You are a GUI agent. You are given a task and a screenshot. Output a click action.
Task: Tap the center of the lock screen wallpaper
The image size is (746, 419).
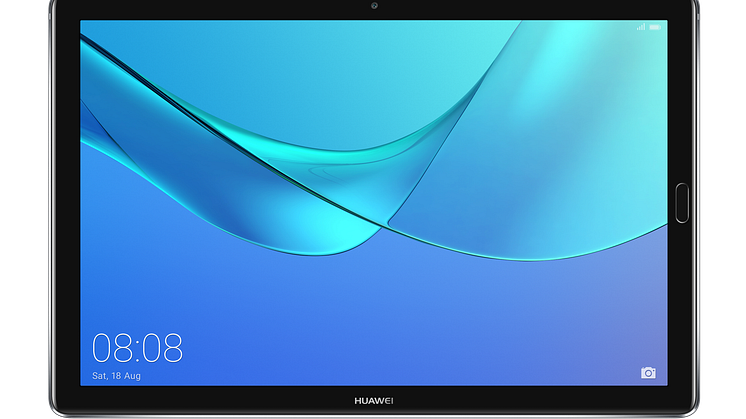(373, 200)
